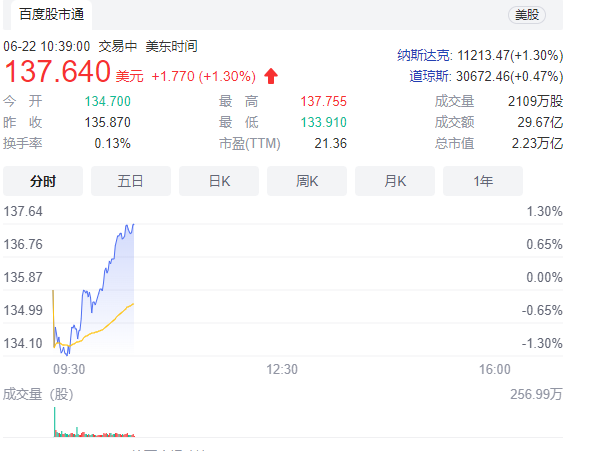This screenshot has height=451, width=593.
Task: Click the 09:30 time axis label
Action: click(69, 369)
